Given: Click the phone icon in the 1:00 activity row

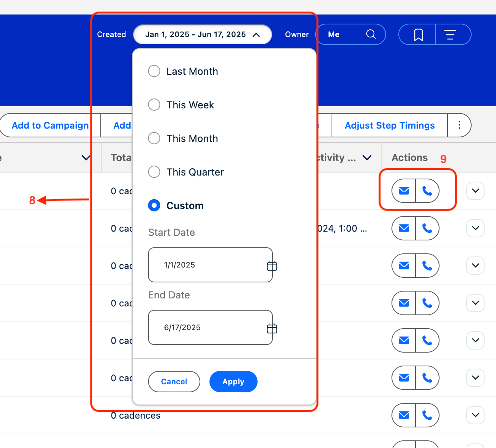Looking at the screenshot, I should coord(427,228).
